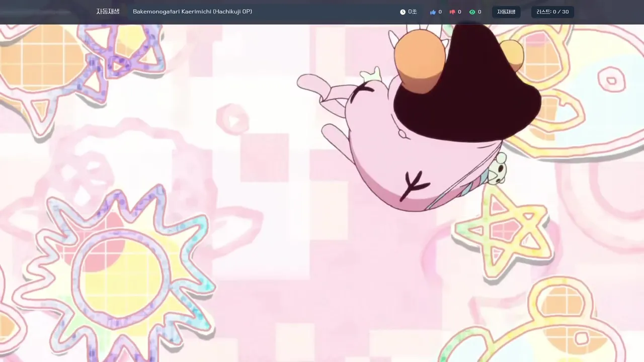Click the 자동재생 logo text left of the title
Image resolution: width=644 pixels, height=362 pixels.
click(x=108, y=12)
